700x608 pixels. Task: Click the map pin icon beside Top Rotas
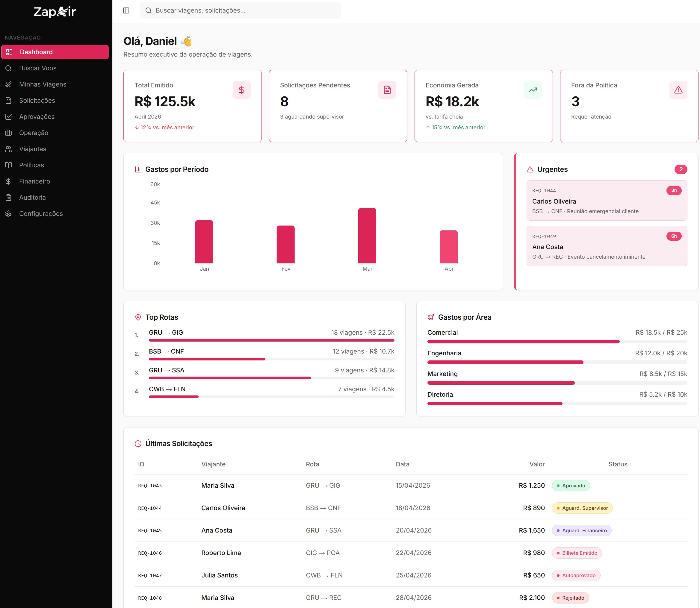138,317
